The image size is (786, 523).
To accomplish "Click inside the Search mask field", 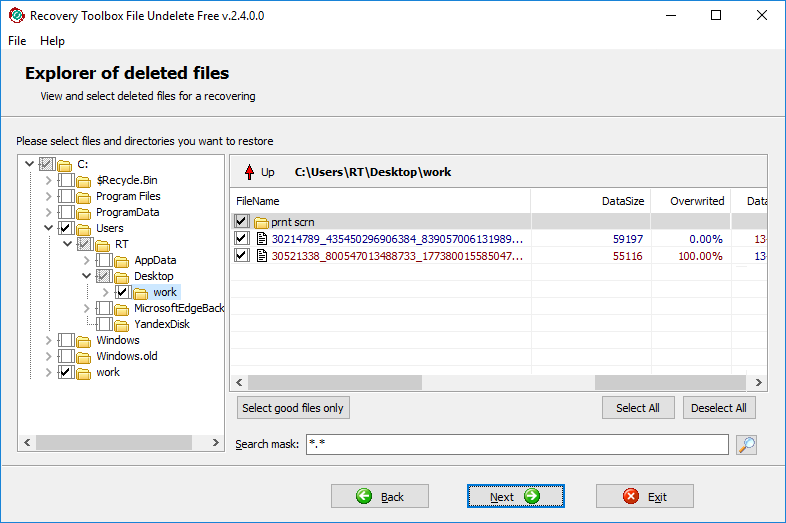I will point(517,444).
